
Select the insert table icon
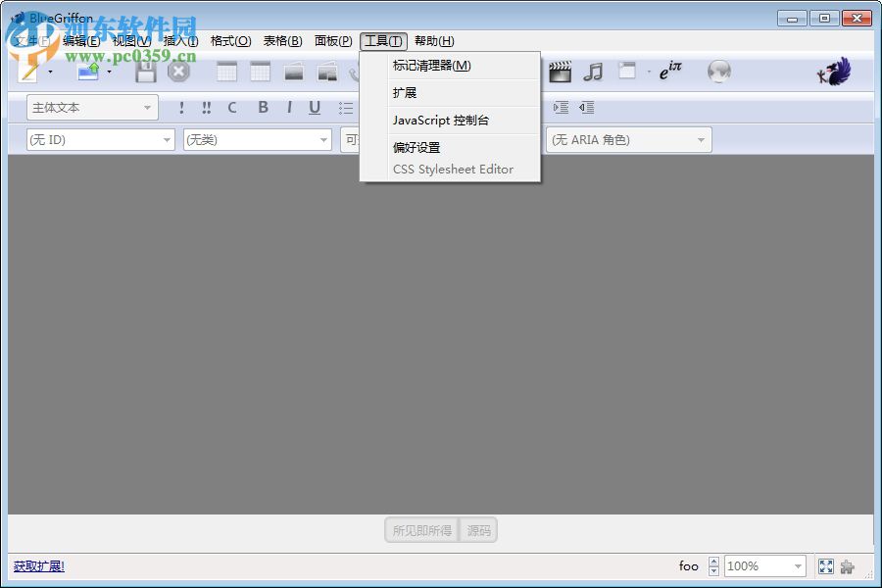226,71
